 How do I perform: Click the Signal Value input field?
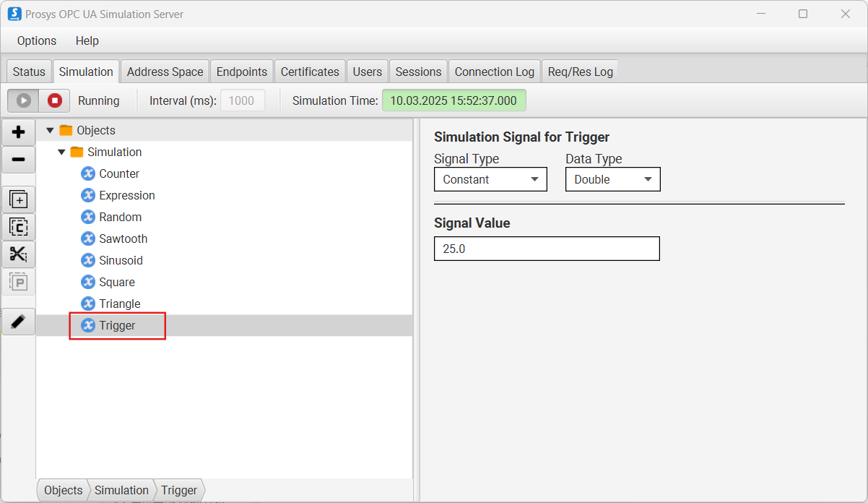(x=547, y=249)
